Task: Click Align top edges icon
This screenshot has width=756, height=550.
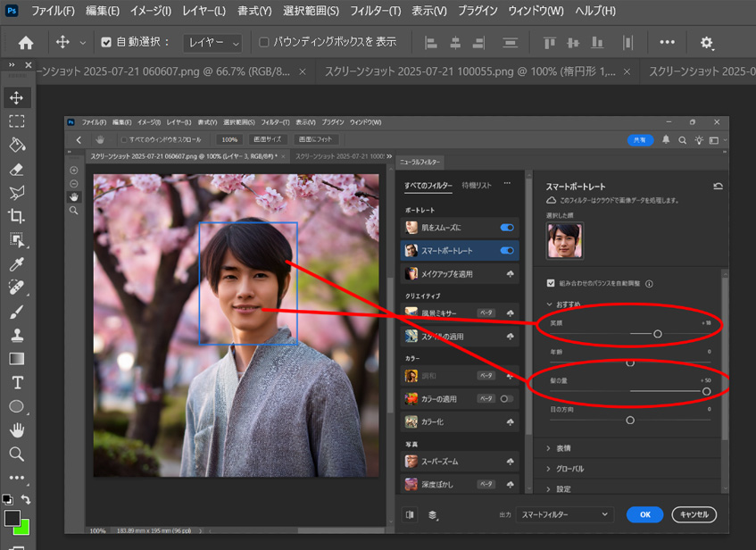Action: pyautogui.click(x=550, y=43)
